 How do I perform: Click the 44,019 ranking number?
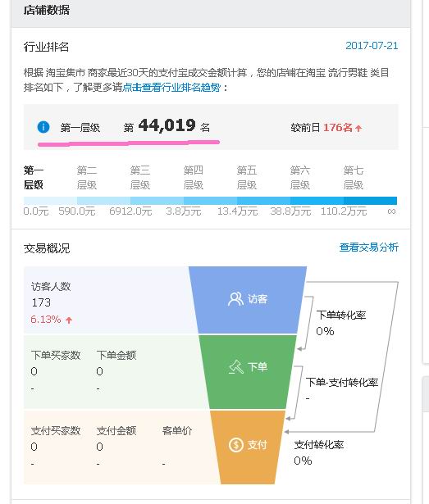(x=167, y=125)
